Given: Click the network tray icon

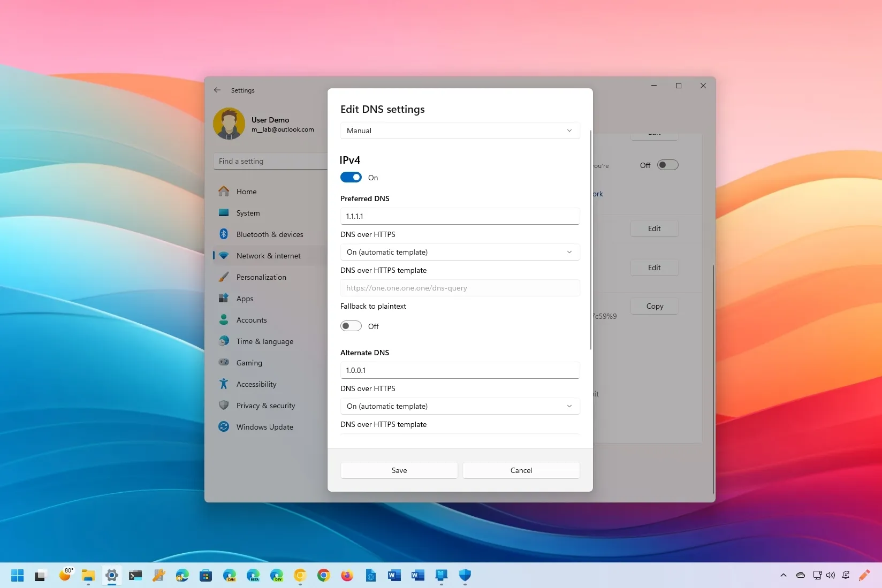Looking at the screenshot, I should tap(817, 575).
